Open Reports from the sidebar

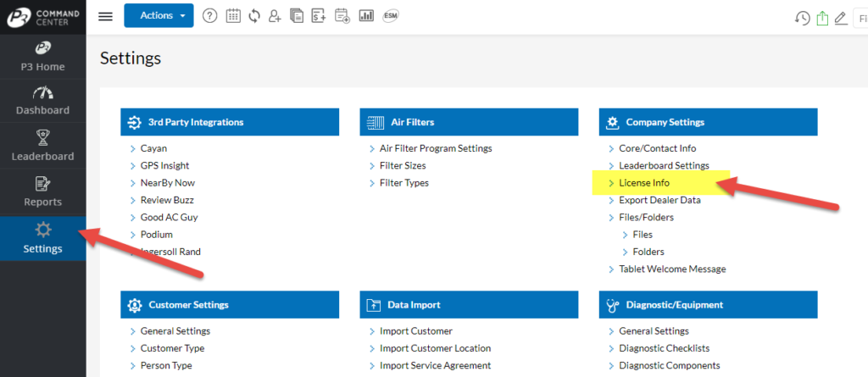coord(42,192)
